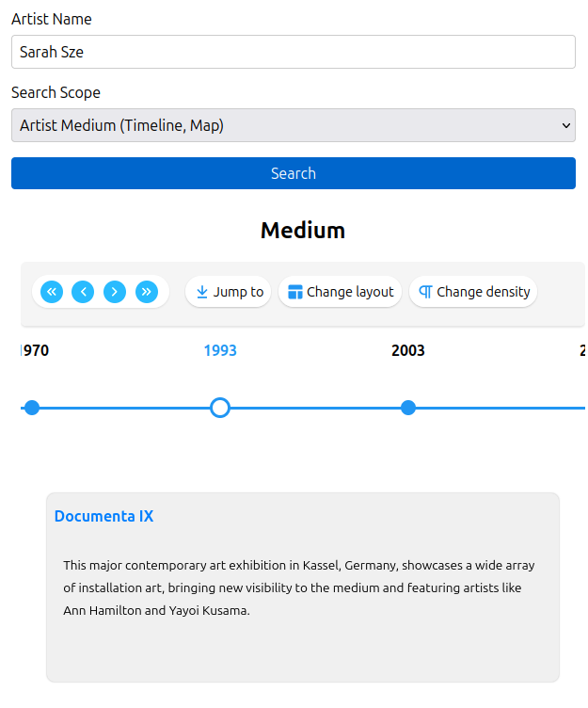Screen dimensions: 588x708
Task: Click the 1970 year label
Action: (x=35, y=351)
